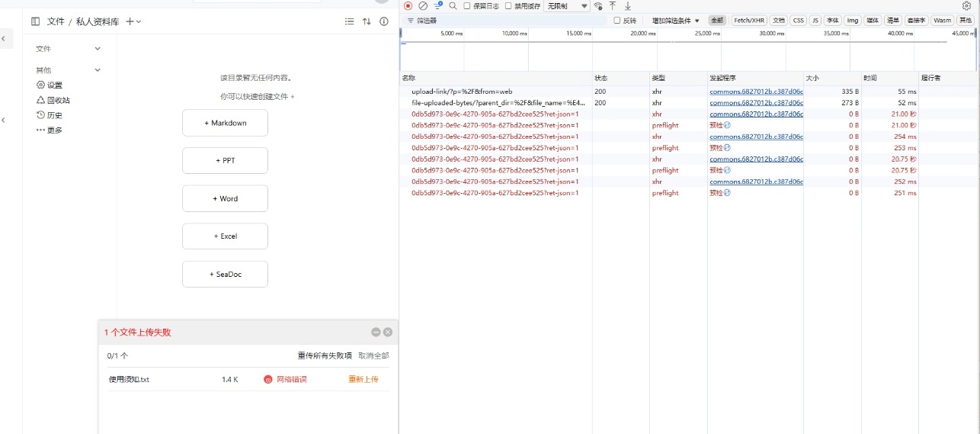Open 回收站 in the sidebar
Viewport: 980px width, 434px height.
58,100
